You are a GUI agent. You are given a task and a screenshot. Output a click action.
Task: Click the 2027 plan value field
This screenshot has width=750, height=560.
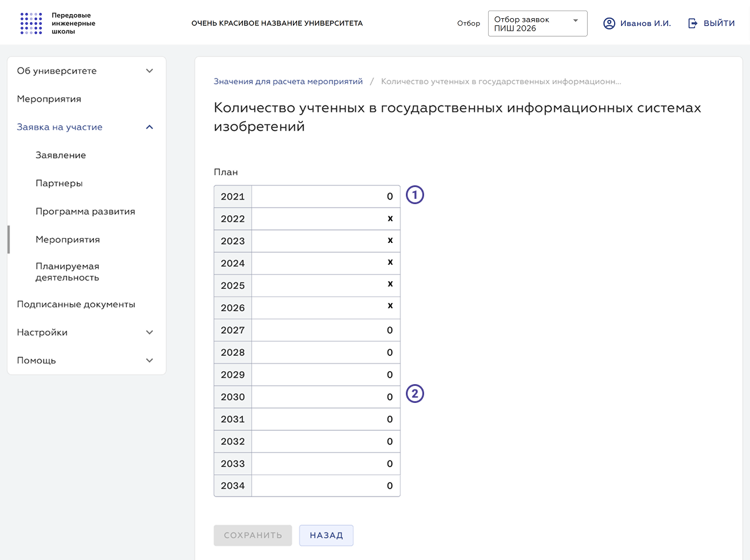point(326,330)
